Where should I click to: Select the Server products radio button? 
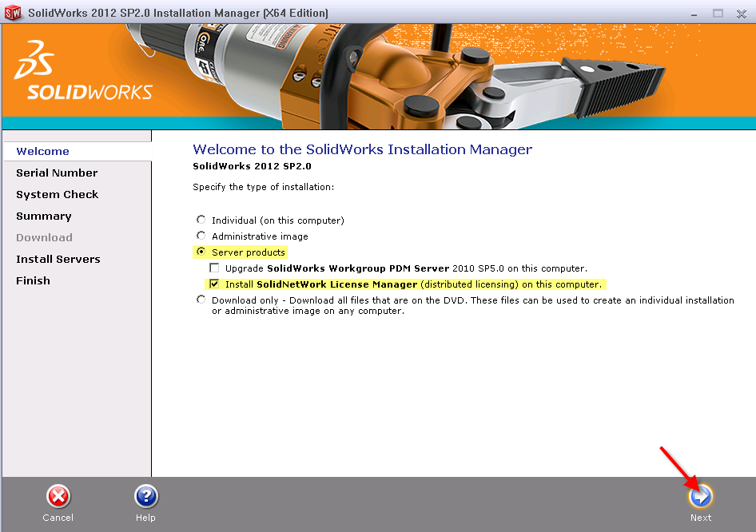[201, 252]
